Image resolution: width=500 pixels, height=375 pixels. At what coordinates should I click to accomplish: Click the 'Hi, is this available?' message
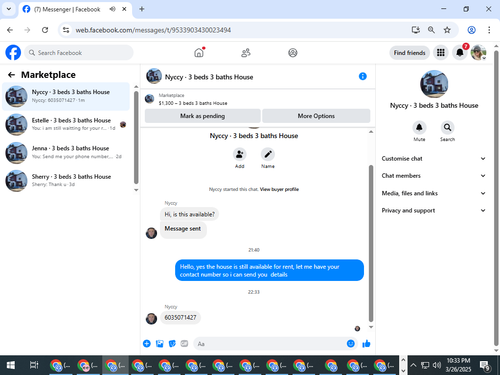tap(190, 214)
